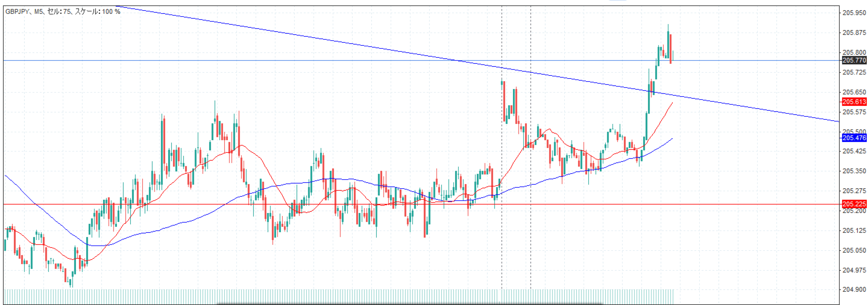Click the GBPJPY M5 chart title text
The image size is (868, 305).
click(x=63, y=12)
